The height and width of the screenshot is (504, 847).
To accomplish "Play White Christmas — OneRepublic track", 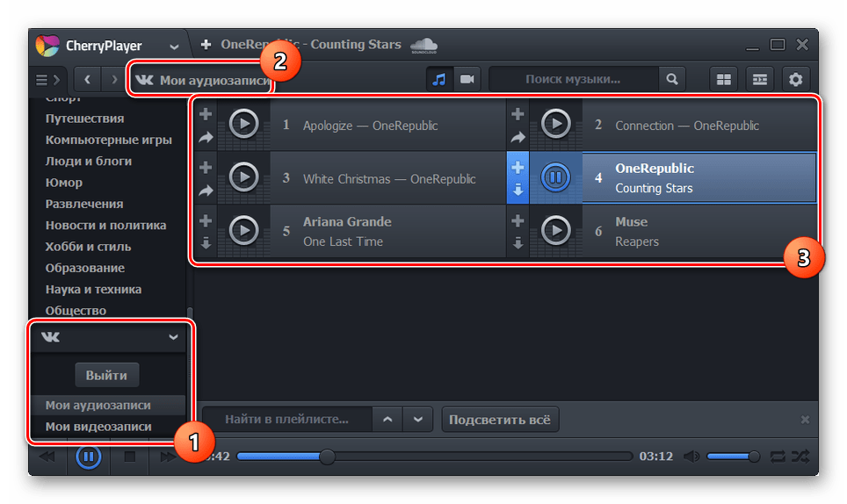I will click(243, 177).
